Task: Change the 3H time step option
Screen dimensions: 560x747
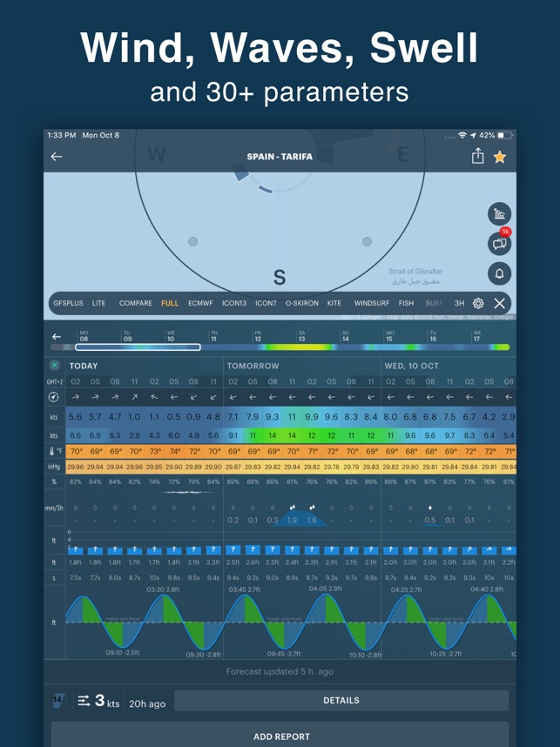Action: 459,303
